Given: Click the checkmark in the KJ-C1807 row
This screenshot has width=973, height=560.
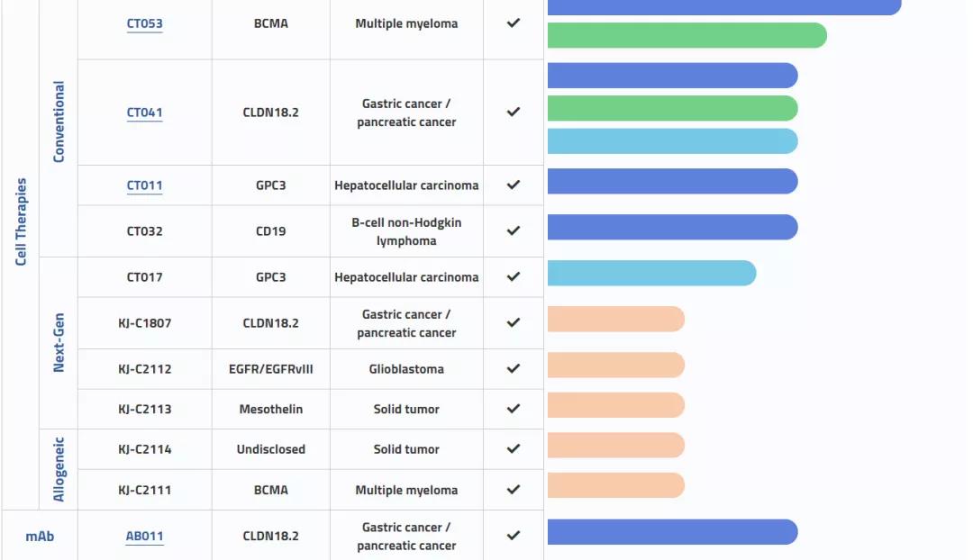Looking at the screenshot, I should pos(514,323).
